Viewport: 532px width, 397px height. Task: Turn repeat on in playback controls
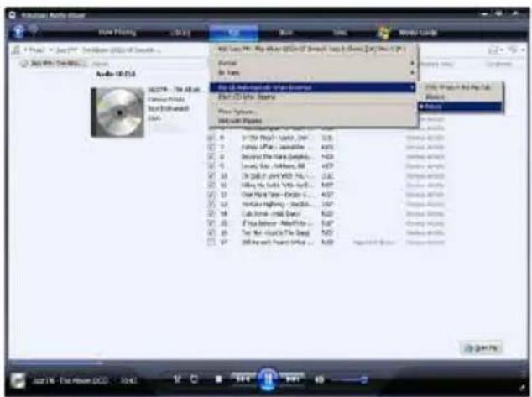[x=194, y=379]
